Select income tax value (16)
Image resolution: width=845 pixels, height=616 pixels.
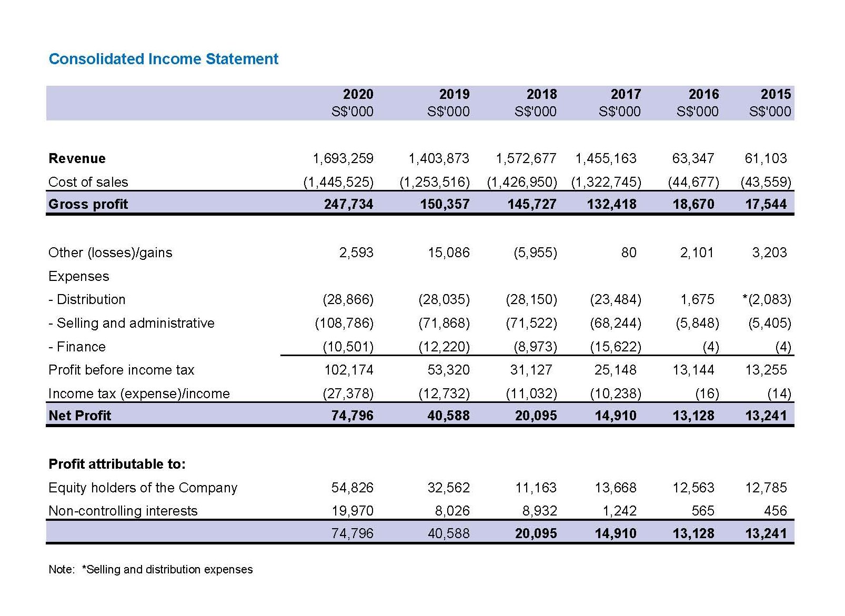coord(706,393)
